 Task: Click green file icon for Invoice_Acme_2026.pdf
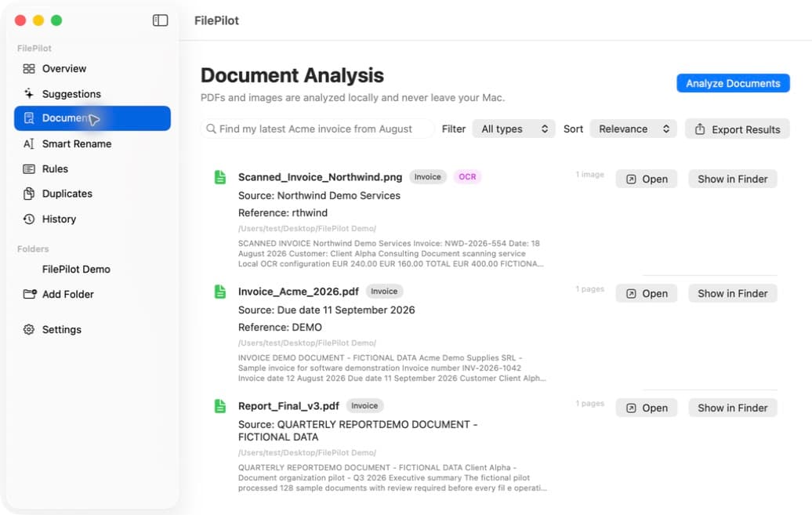(x=220, y=292)
